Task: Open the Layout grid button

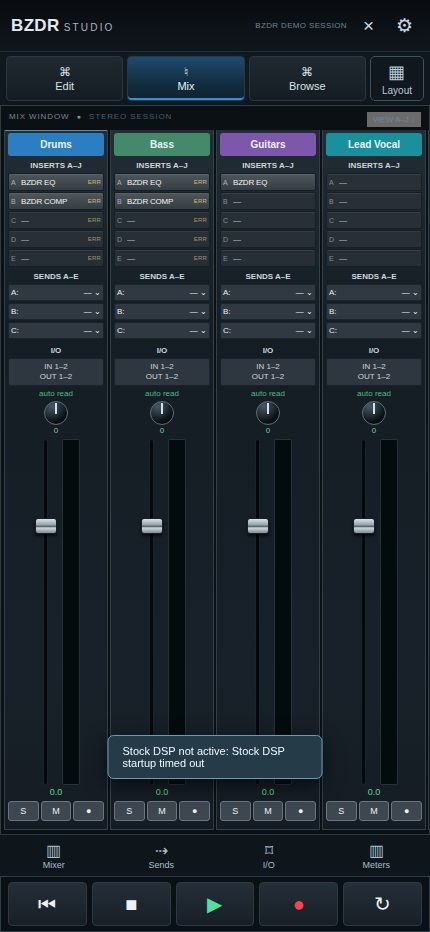Action: click(x=397, y=78)
